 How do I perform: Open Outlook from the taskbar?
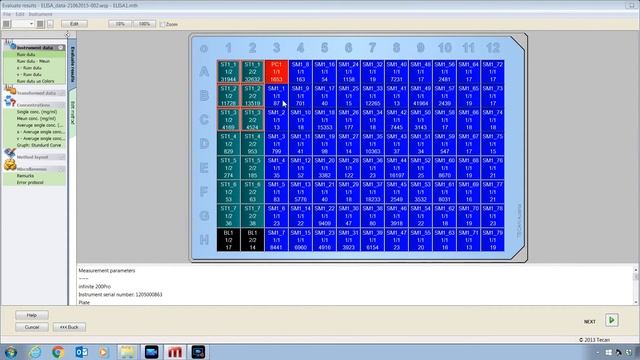point(81,352)
